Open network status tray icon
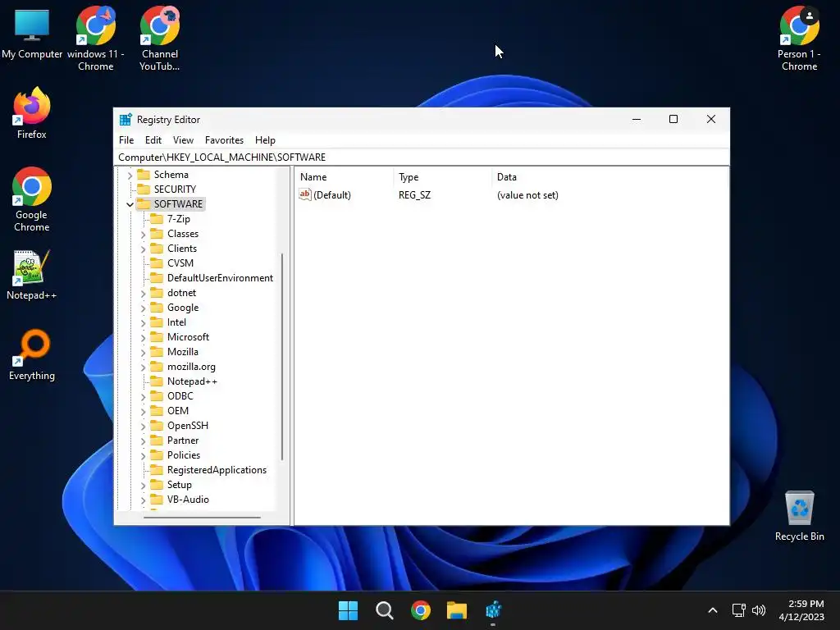This screenshot has height=630, width=840. point(738,610)
